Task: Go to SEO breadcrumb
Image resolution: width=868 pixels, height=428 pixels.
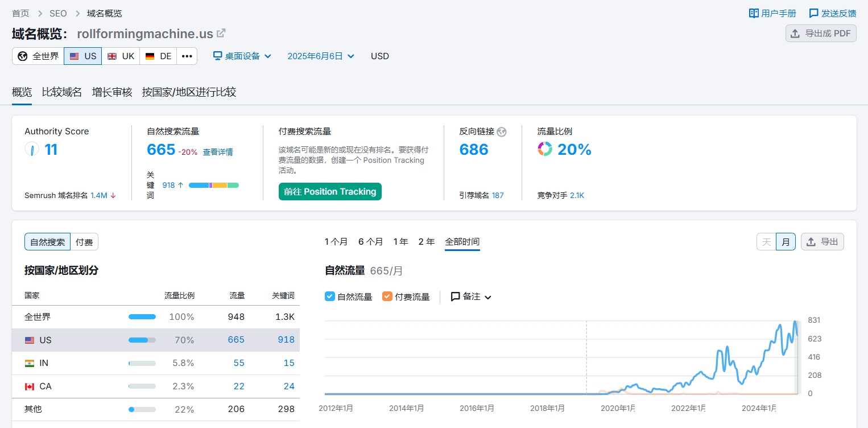Action: click(58, 13)
